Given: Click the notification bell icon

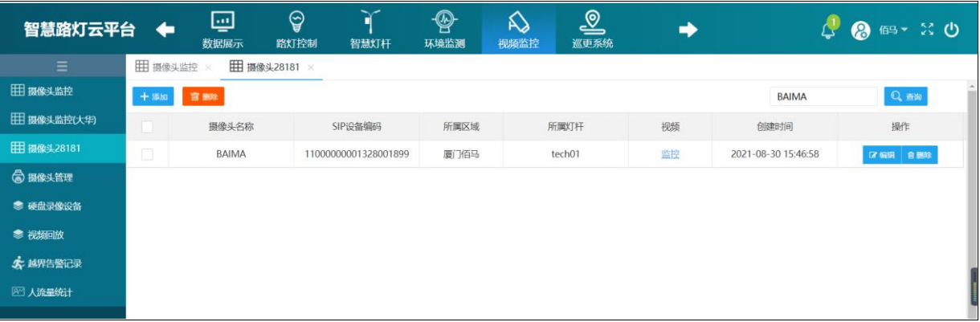Looking at the screenshot, I should click(x=828, y=30).
